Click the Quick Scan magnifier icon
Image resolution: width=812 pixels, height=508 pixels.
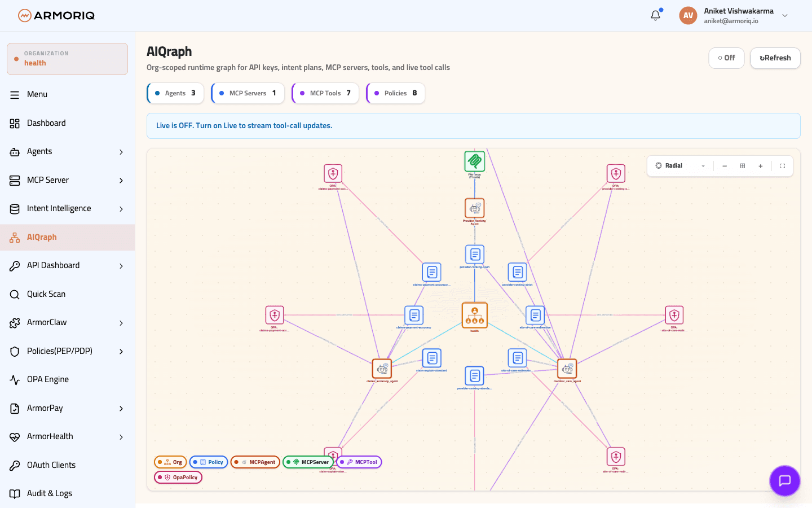pyautogui.click(x=15, y=294)
